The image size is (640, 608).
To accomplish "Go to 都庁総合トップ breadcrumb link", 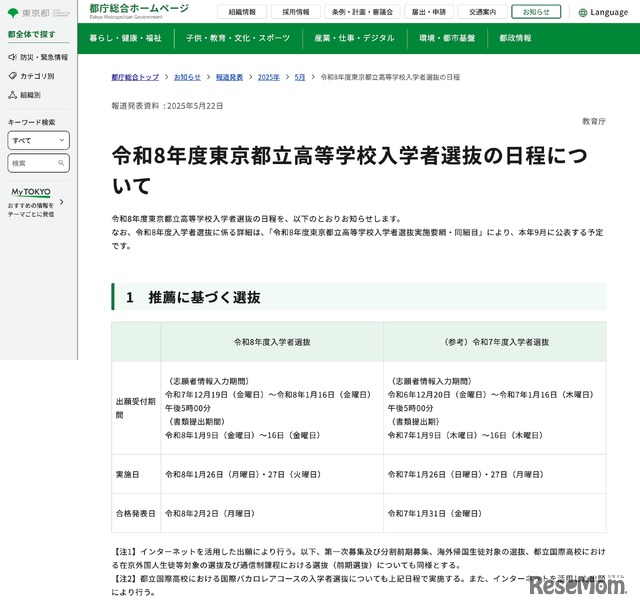I will 135,77.
